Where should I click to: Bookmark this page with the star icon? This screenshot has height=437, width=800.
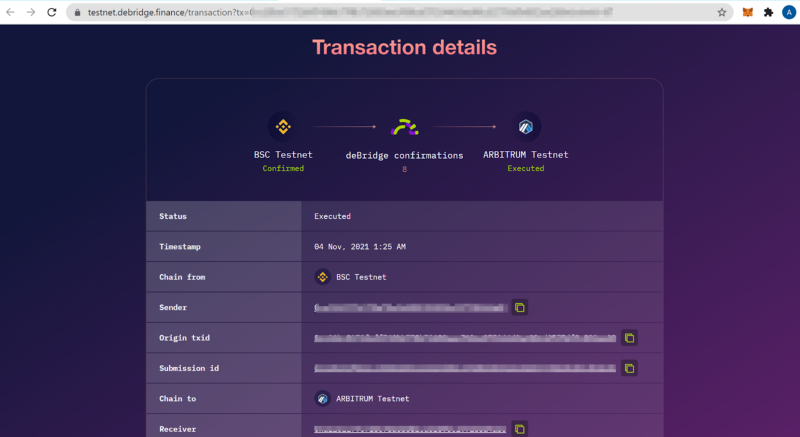(721, 12)
